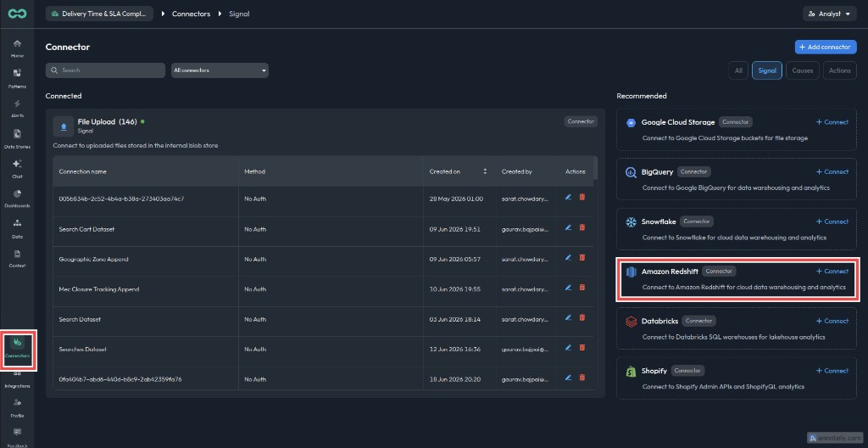Delete the 005b834b connection row

(581, 197)
